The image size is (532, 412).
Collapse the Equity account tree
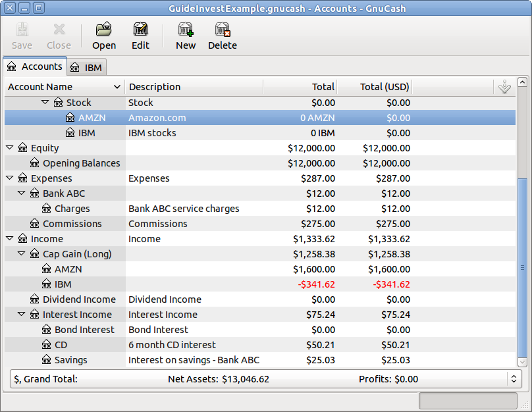[x=9, y=147]
